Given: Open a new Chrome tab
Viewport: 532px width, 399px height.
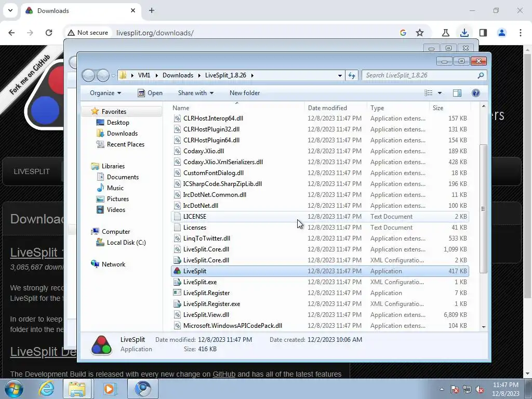Looking at the screenshot, I should click(x=152, y=10).
